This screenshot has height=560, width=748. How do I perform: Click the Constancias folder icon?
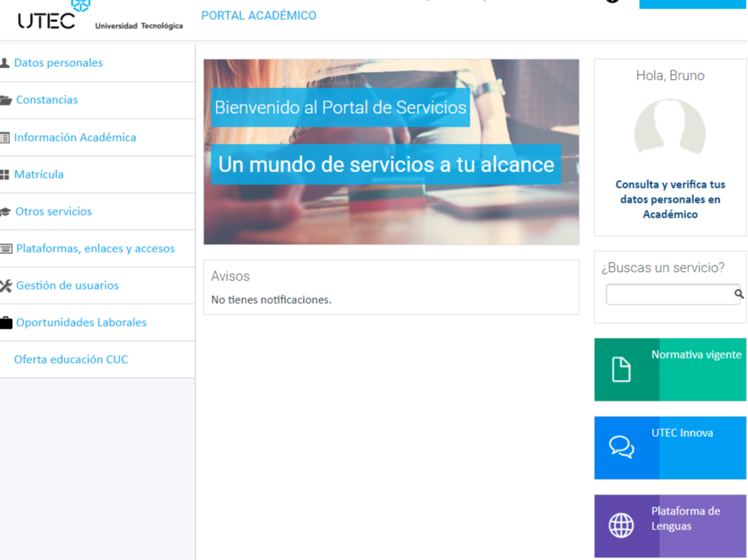(6, 100)
